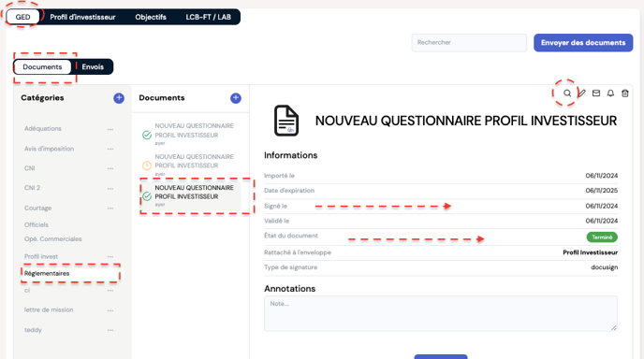The image size is (644, 359).
Task: Click the envelope send-by-mail icon
Action: pos(596,93)
